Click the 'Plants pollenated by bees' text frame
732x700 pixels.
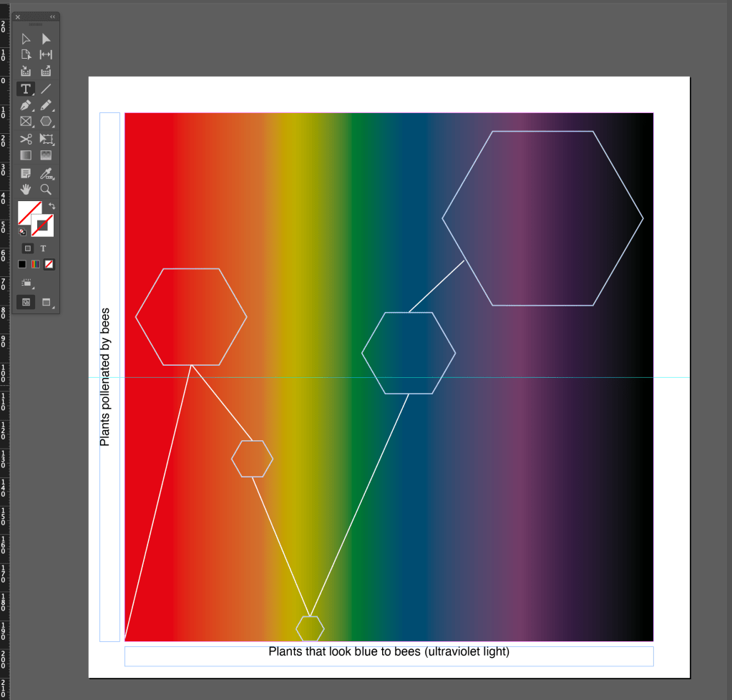point(109,376)
